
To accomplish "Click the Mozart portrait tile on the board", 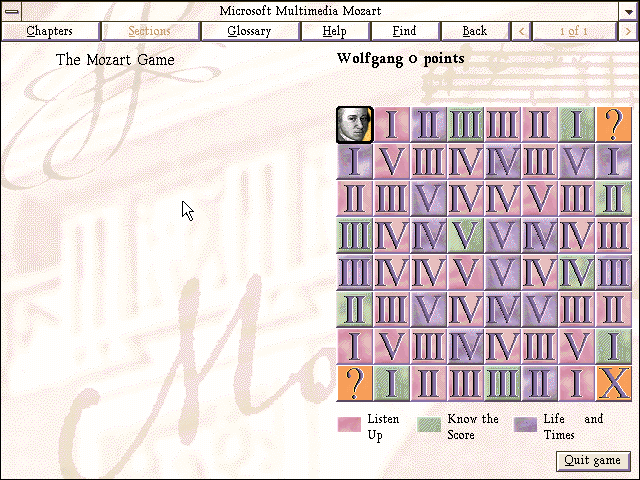I will point(355,125).
